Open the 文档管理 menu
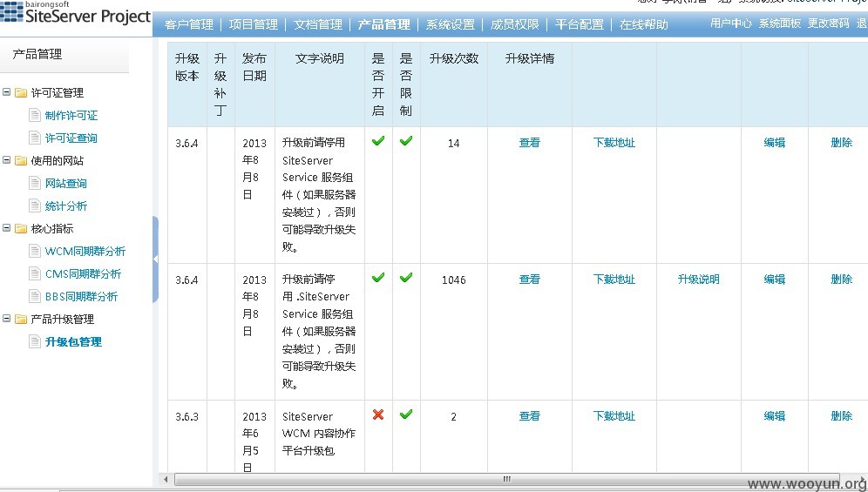 pyautogui.click(x=318, y=24)
